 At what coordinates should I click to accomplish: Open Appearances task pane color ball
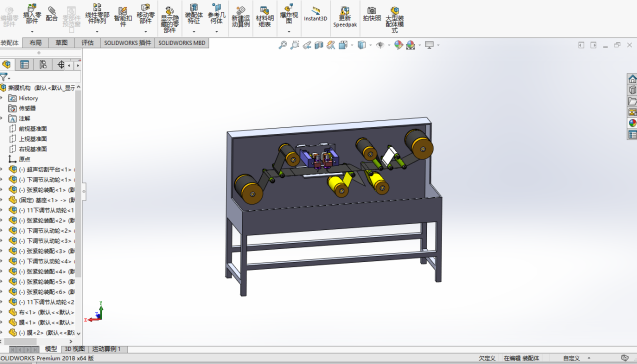click(632, 123)
